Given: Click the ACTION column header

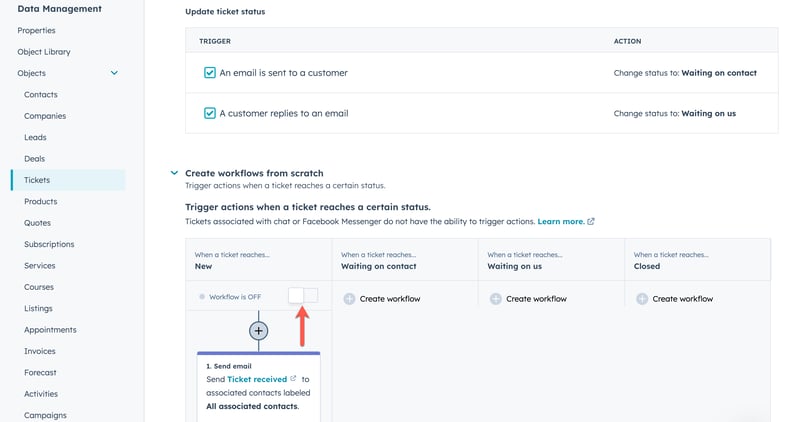Looking at the screenshot, I should (x=628, y=41).
